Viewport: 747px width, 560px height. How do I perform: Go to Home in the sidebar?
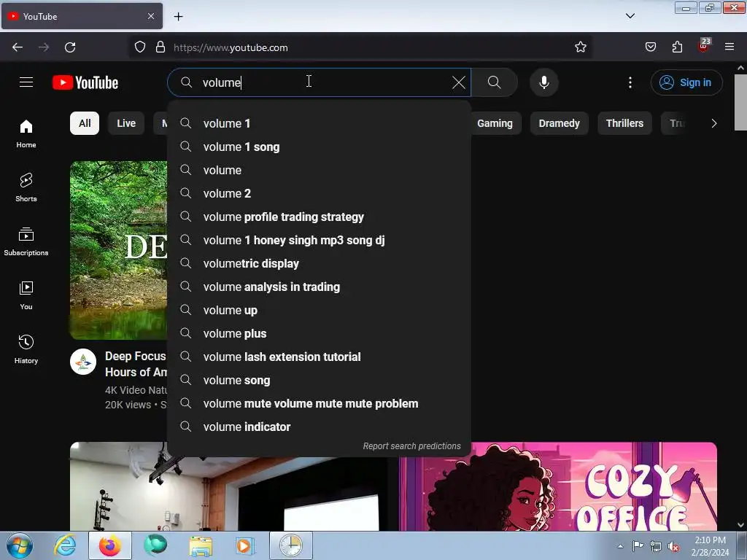(26, 134)
